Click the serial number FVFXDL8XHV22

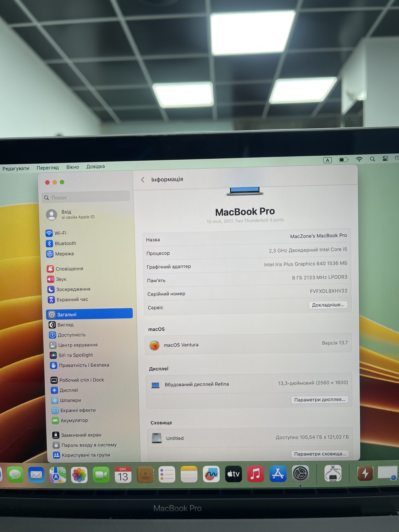[329, 291]
